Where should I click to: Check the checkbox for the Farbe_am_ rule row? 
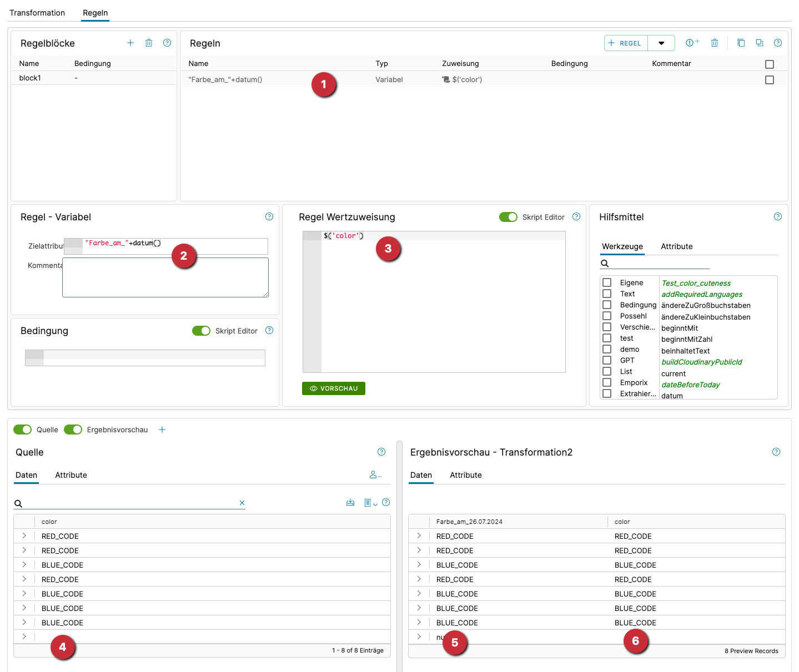(769, 80)
